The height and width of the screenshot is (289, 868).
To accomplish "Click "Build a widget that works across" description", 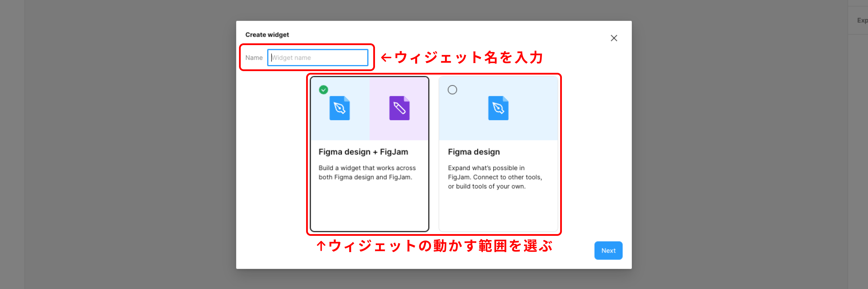I will click(367, 172).
